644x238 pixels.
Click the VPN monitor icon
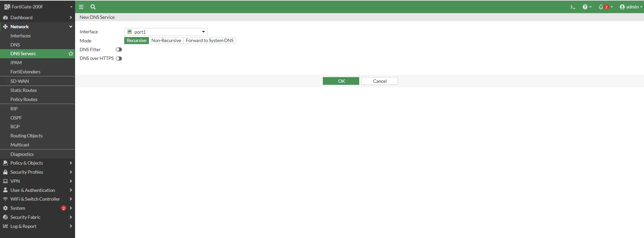tap(5, 181)
